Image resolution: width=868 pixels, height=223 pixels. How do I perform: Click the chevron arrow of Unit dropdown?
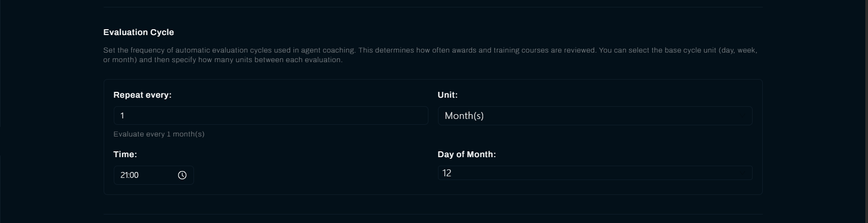click(x=743, y=116)
